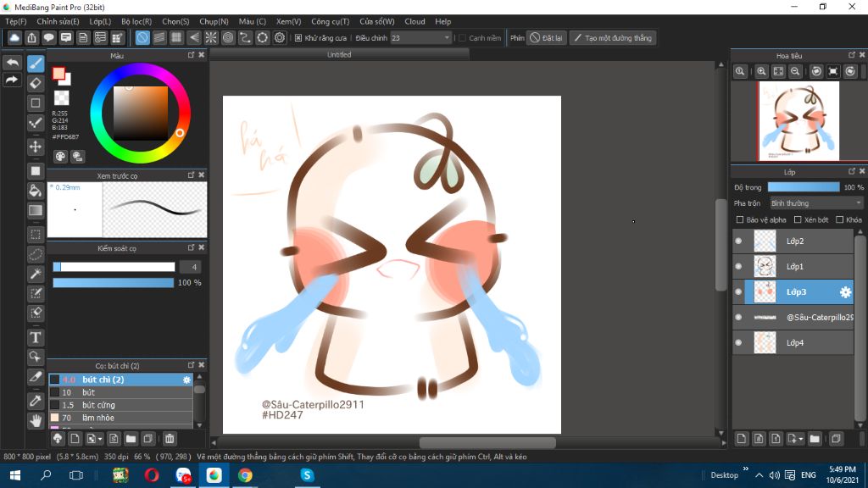Turn snap off with the blue circle icon

(x=142, y=37)
